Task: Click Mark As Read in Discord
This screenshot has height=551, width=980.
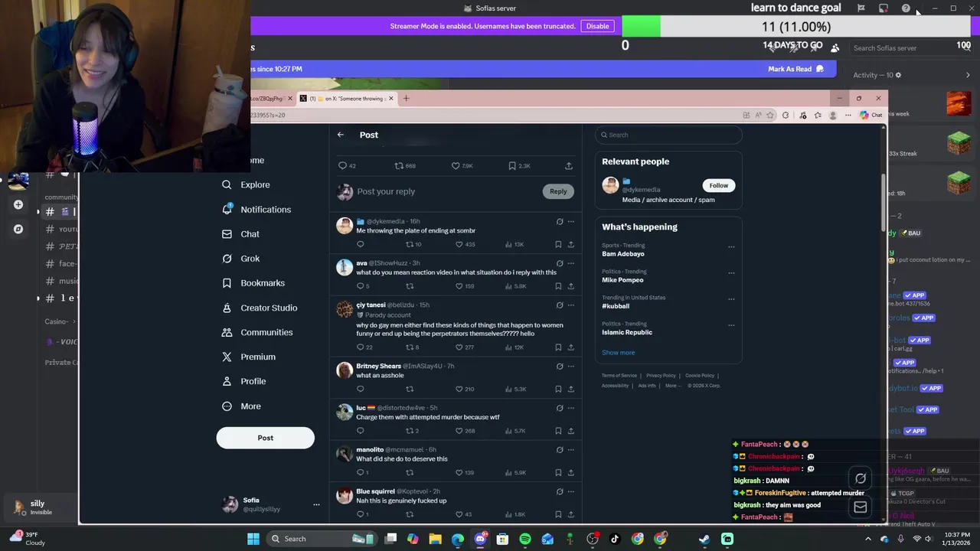Action: coord(796,69)
